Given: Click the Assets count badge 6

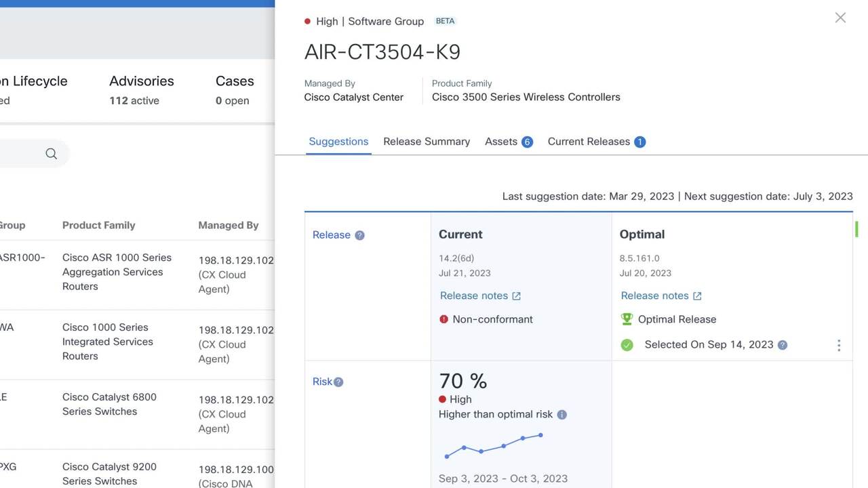Looking at the screenshot, I should pyautogui.click(x=527, y=142).
